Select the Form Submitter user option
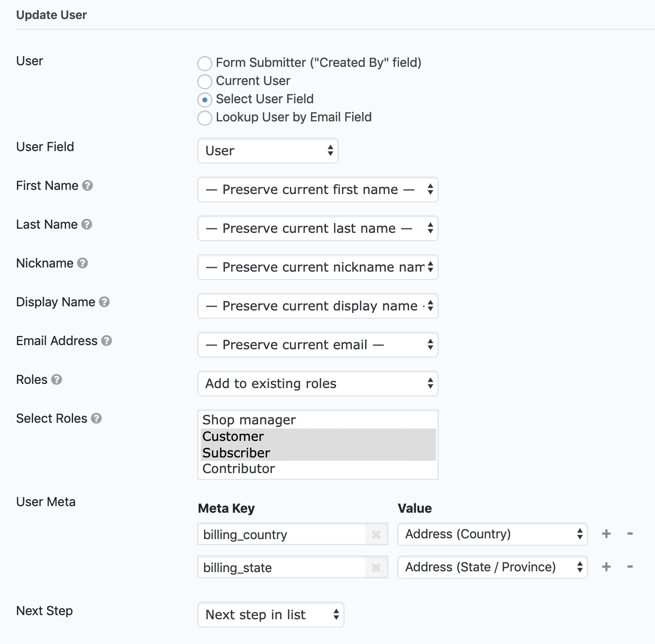 pyautogui.click(x=204, y=64)
